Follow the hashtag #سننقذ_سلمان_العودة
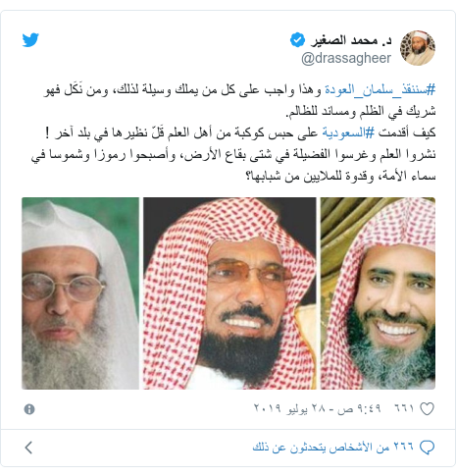Viewport: 456px width, 476px height. point(380,89)
